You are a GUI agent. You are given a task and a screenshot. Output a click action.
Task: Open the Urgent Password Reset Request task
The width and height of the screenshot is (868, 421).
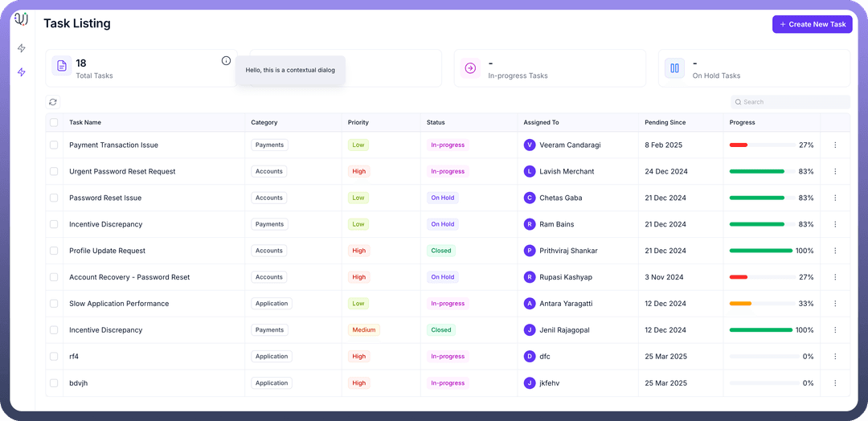pos(122,171)
